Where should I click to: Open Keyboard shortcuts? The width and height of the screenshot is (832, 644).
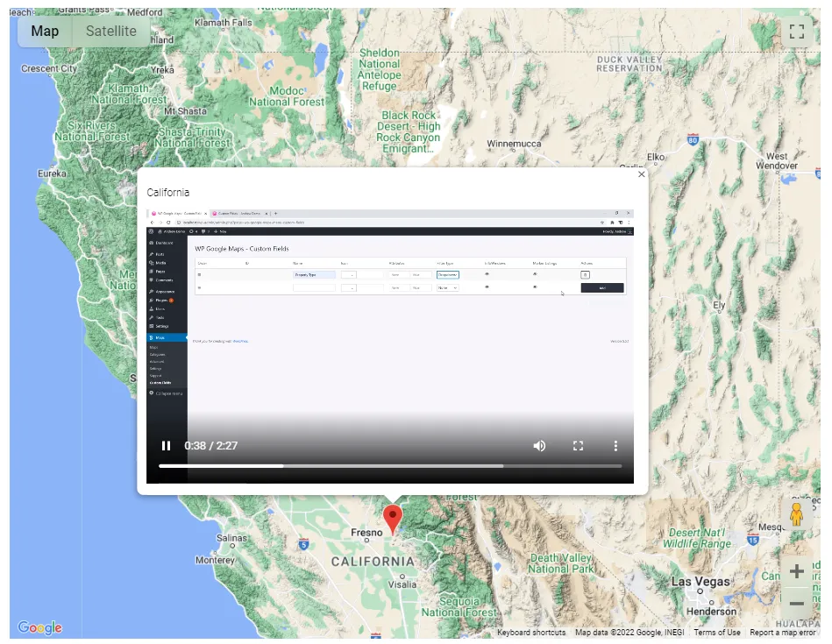pos(531,633)
